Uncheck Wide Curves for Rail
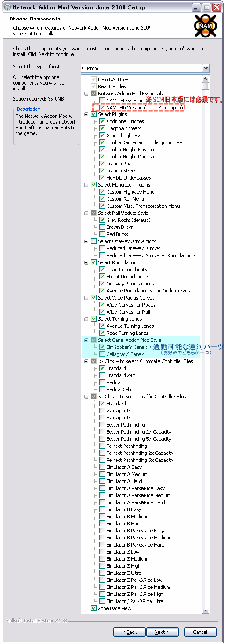 click(x=102, y=312)
